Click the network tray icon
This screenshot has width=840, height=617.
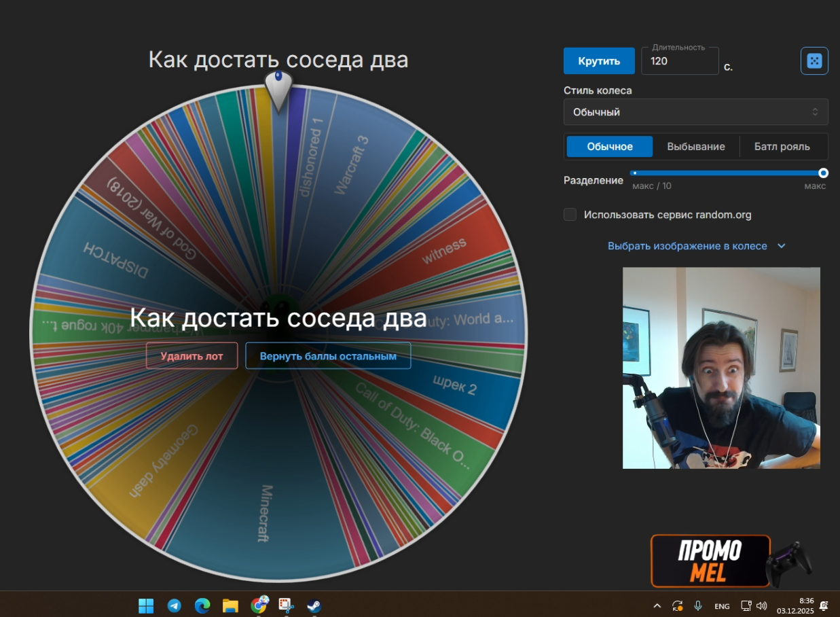coord(746,605)
